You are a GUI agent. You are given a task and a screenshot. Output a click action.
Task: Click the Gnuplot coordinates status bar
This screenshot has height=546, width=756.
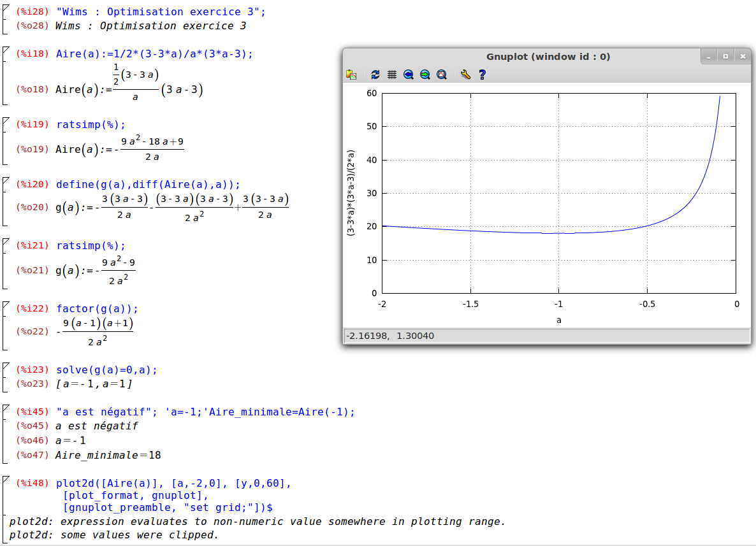pyautogui.click(x=547, y=336)
